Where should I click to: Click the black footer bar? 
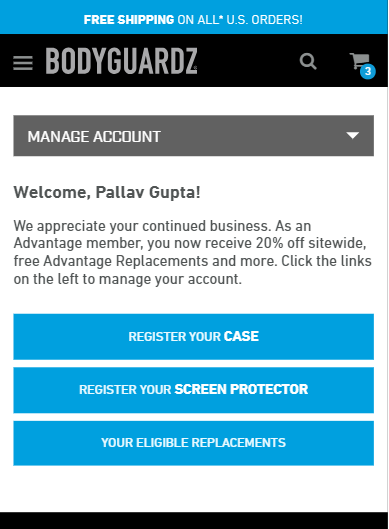(194, 521)
